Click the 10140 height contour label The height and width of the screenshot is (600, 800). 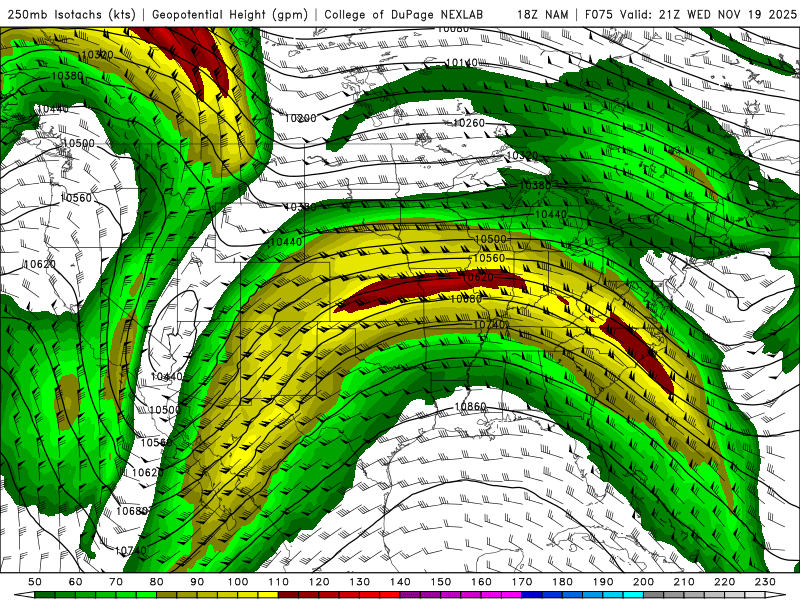tap(462, 63)
